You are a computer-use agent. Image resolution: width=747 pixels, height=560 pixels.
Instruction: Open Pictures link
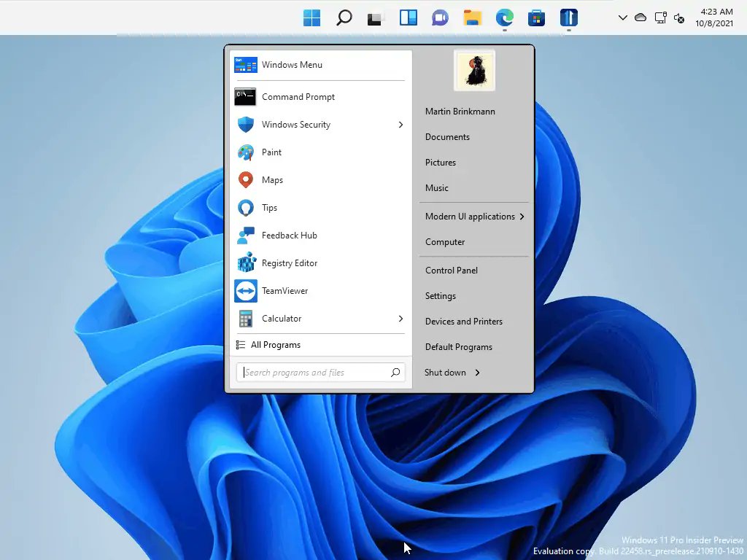click(441, 163)
